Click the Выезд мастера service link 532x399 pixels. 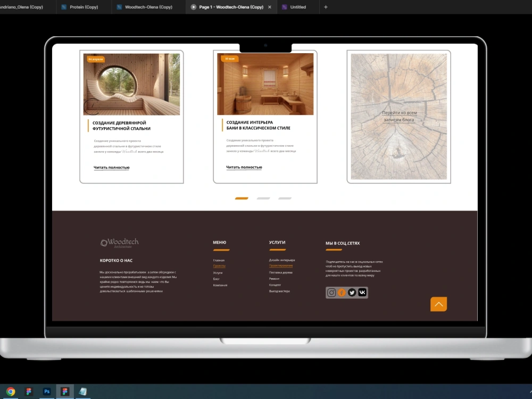279,291
